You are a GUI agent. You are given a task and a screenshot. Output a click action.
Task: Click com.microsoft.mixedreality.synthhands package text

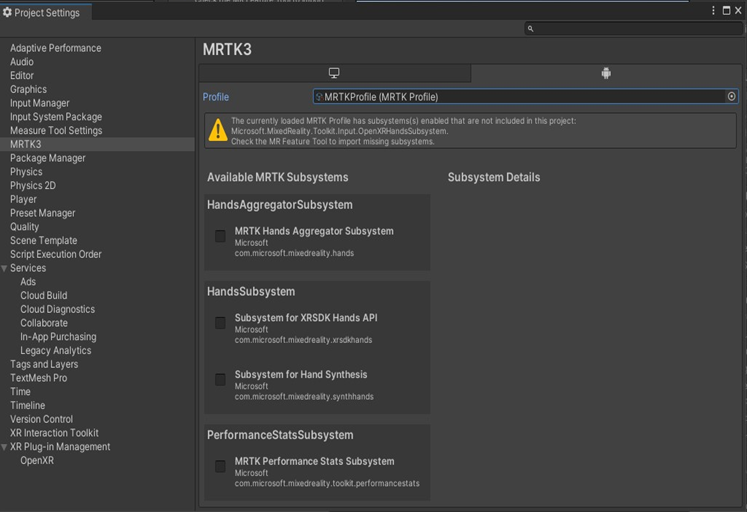tap(304, 397)
